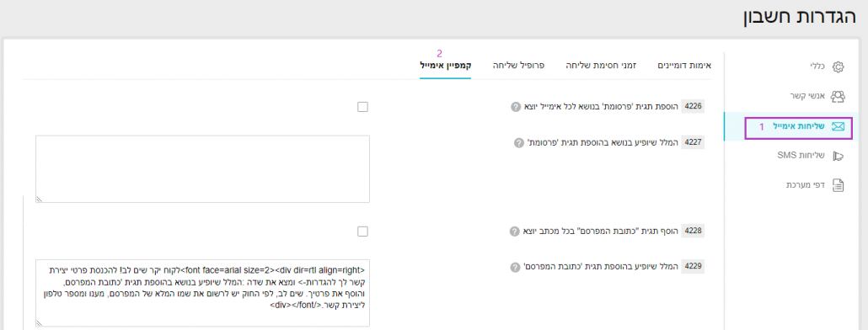
Task: Click the HTML text area for setting 4229
Action: (202, 293)
